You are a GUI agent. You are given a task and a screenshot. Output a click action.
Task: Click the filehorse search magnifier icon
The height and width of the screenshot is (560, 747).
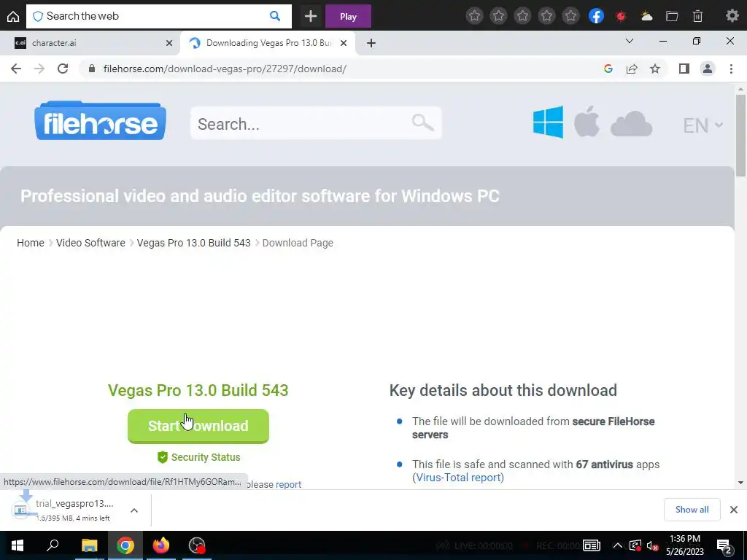[422, 122]
